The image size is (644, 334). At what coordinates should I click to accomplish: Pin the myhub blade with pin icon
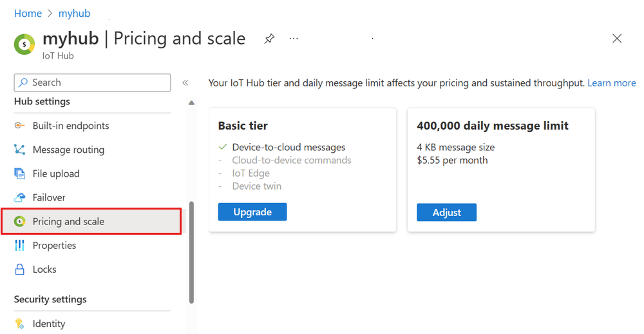click(269, 39)
